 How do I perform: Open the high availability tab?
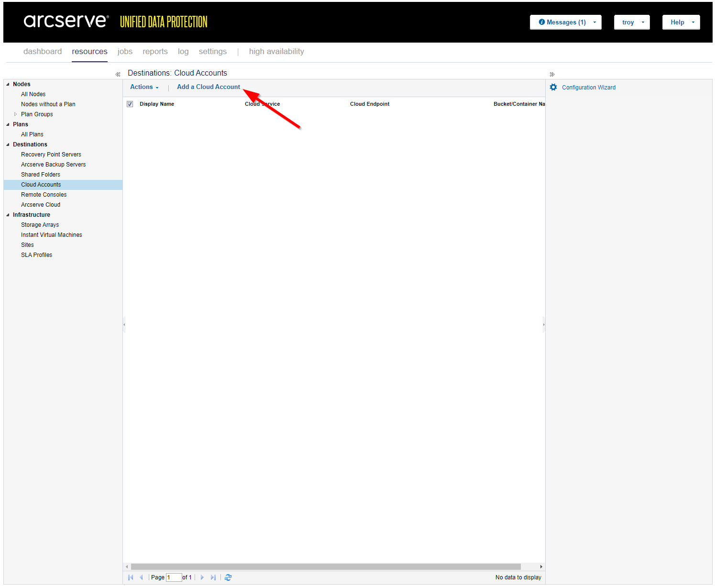pos(276,52)
